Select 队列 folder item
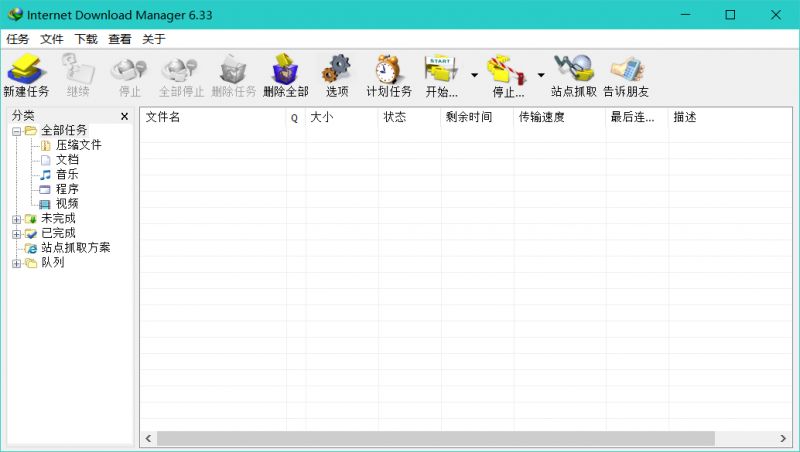Image resolution: width=800 pixels, height=452 pixels. 53,262
